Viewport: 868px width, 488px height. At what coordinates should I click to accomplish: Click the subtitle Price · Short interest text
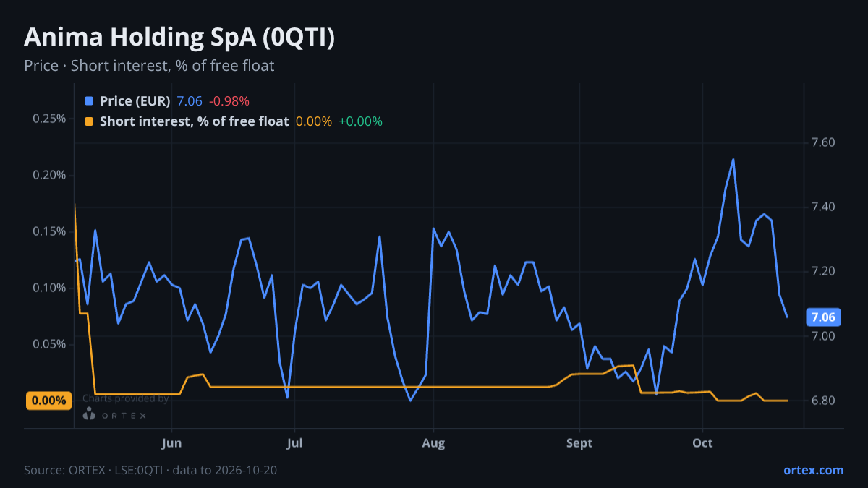click(149, 66)
